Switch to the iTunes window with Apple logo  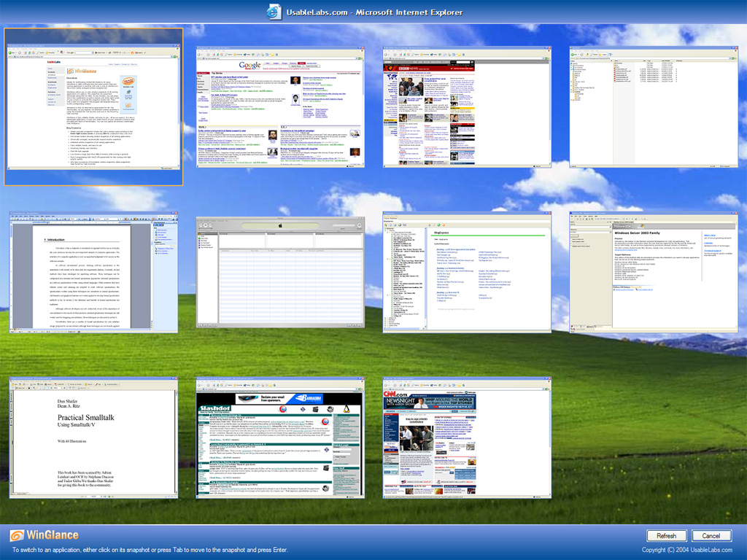coord(280,273)
